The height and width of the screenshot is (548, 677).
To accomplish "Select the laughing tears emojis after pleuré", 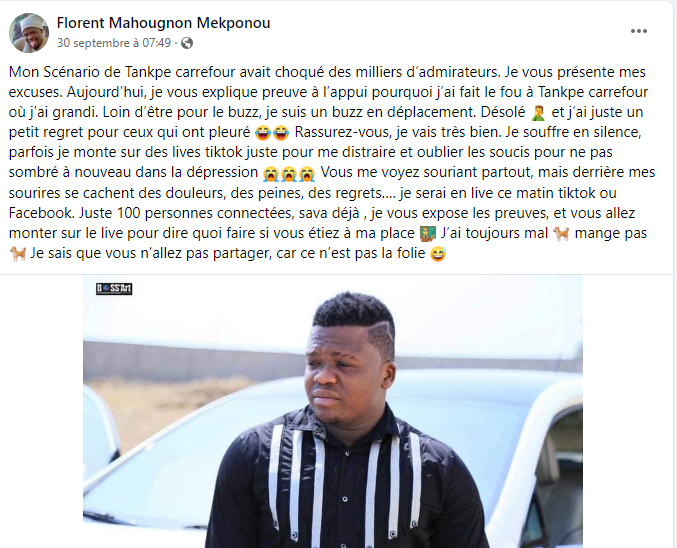I will point(272,133).
